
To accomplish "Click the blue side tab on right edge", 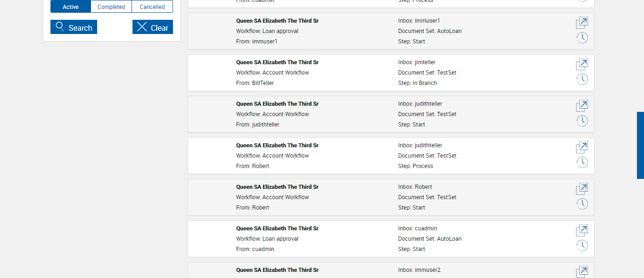I will tap(640, 145).
